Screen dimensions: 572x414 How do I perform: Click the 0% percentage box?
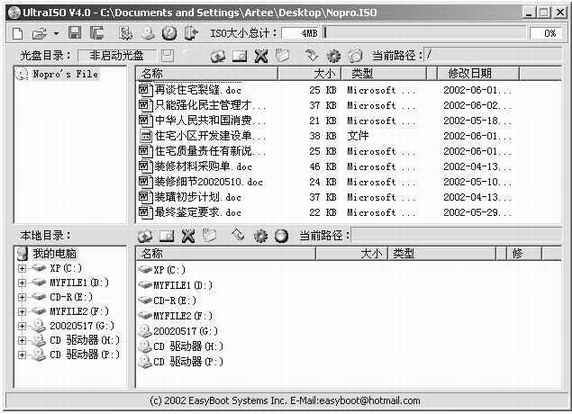[546, 33]
